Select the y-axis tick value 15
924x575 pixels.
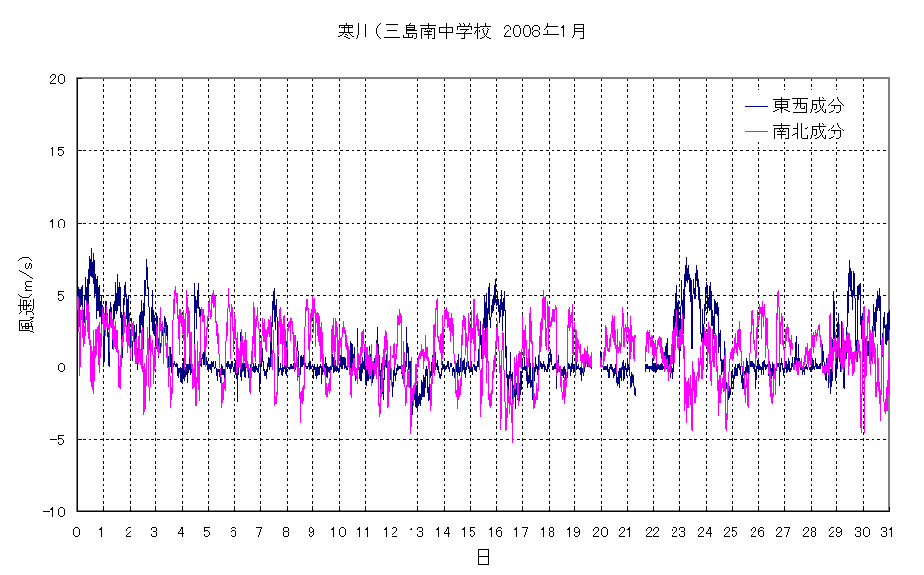click(x=58, y=151)
